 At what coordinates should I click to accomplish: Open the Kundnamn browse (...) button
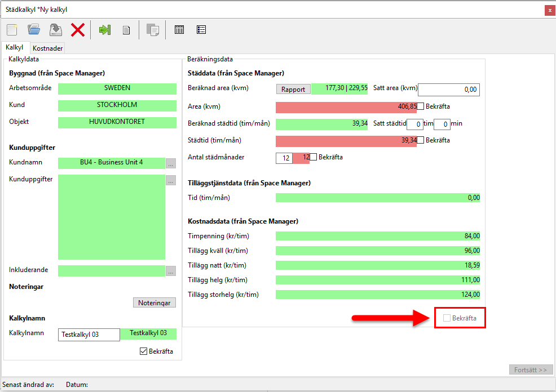pos(171,163)
